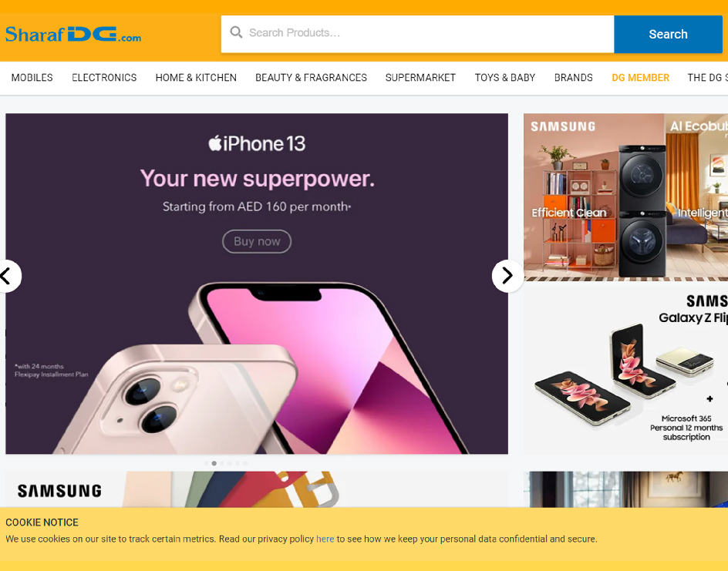The width and height of the screenshot is (728, 571).
Task: Open Samsung AI Ecobubble washer banner
Action: (x=625, y=197)
